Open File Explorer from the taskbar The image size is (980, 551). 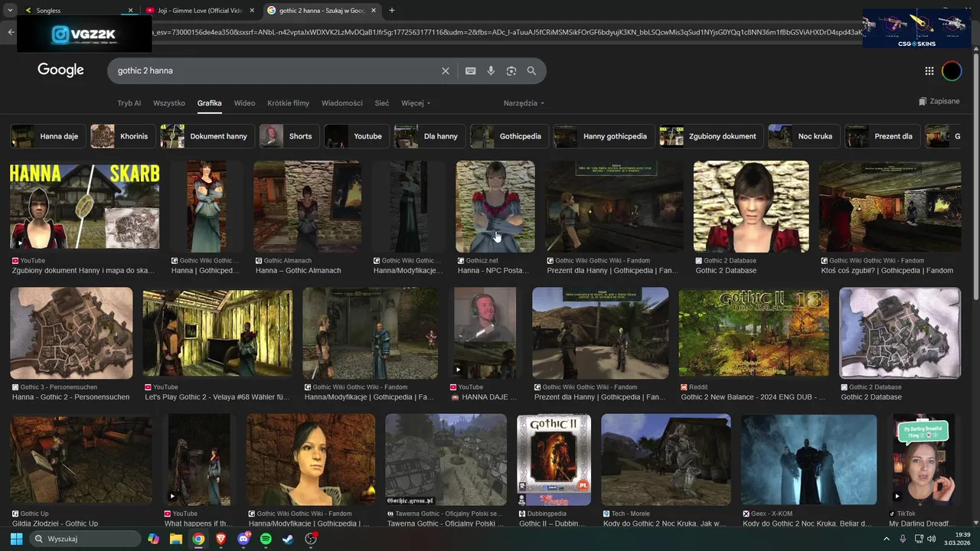[x=176, y=539]
